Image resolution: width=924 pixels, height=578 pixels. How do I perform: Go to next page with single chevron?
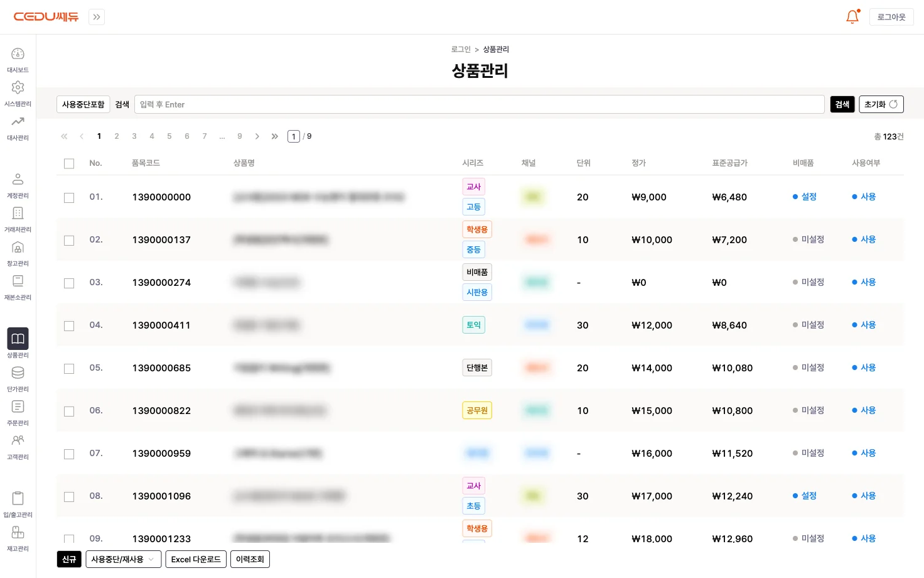pos(257,136)
